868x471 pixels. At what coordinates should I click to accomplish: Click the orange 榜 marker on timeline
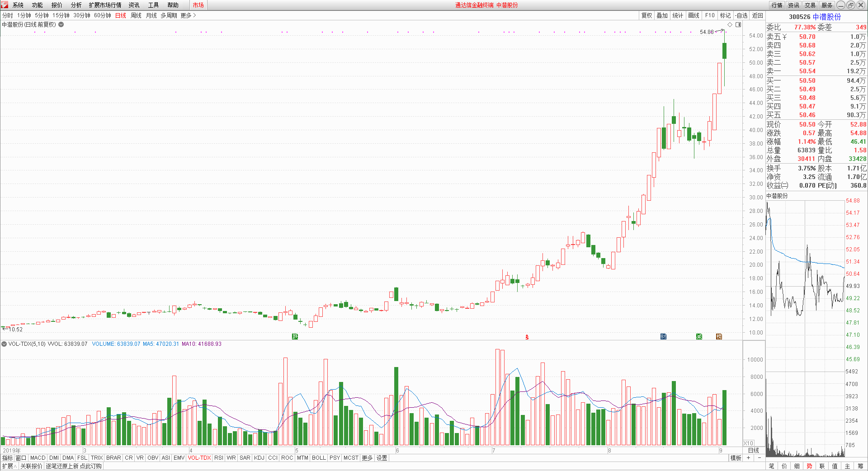[719, 336]
